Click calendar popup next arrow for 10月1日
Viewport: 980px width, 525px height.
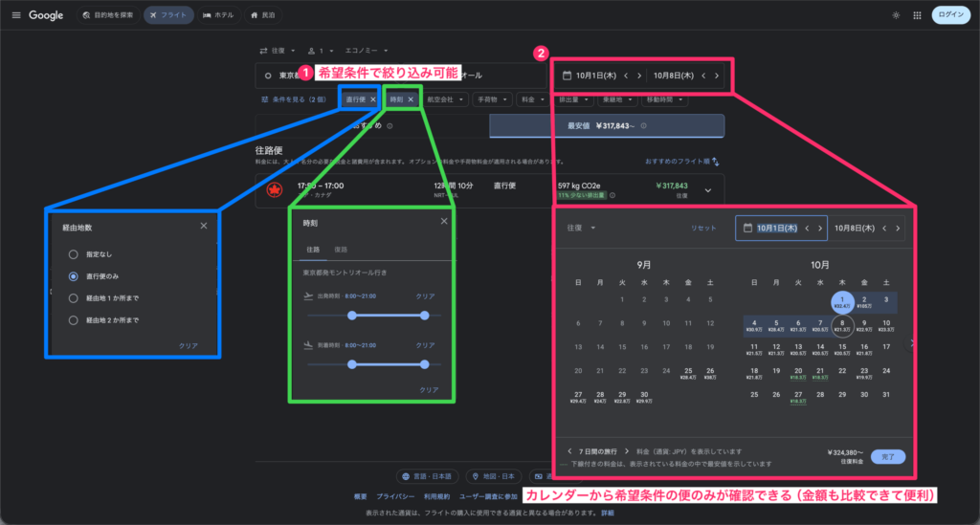point(820,229)
